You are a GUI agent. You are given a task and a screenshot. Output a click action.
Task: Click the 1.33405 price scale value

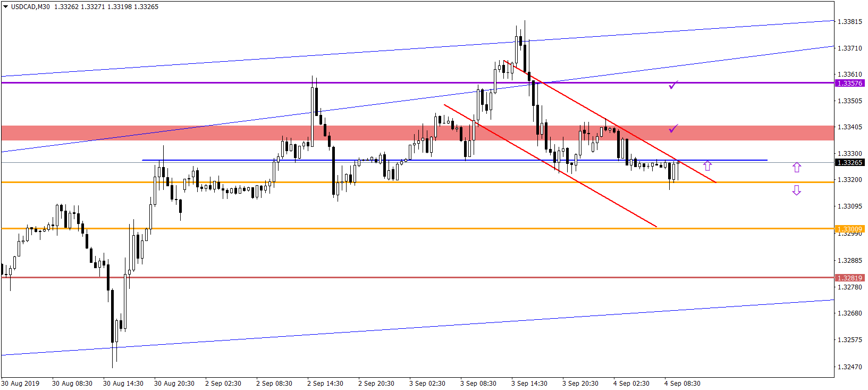[x=849, y=127]
